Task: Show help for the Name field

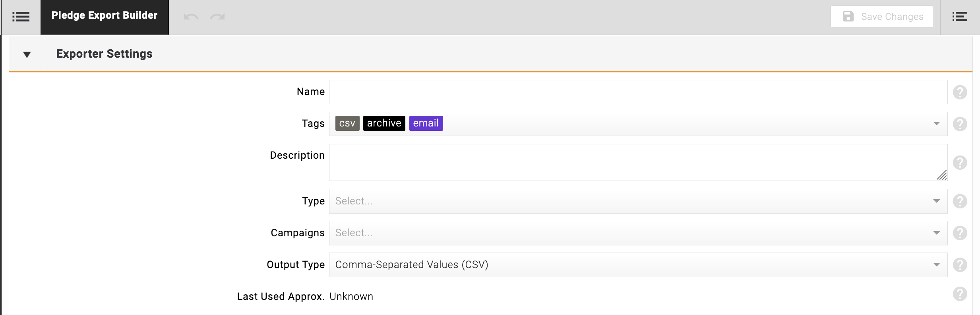Action: click(x=960, y=92)
